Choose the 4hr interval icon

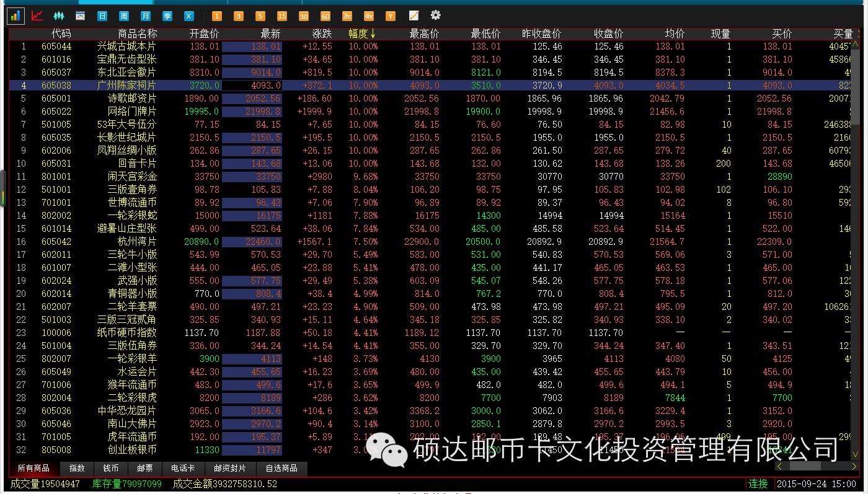[369, 16]
